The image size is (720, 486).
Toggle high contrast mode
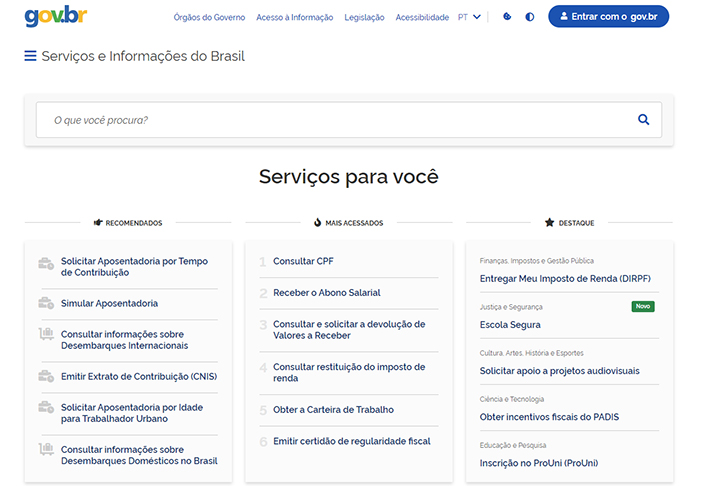[x=529, y=17]
